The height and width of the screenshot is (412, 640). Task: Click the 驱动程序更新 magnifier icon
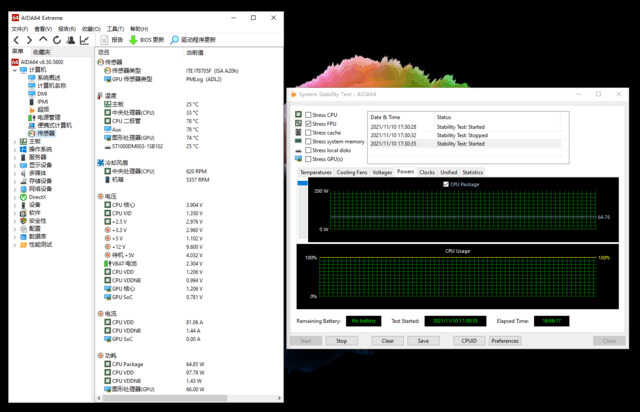coord(174,40)
